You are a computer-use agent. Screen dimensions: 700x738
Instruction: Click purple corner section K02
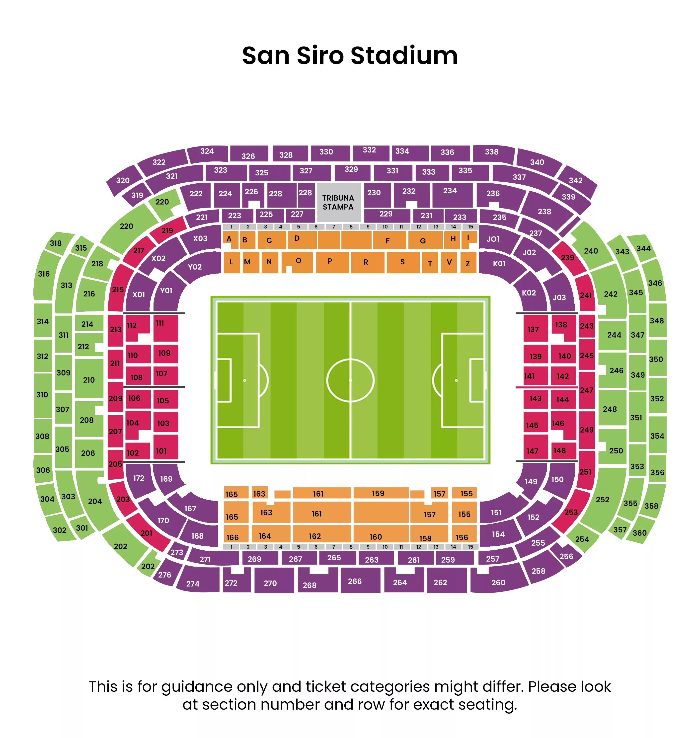(529, 293)
